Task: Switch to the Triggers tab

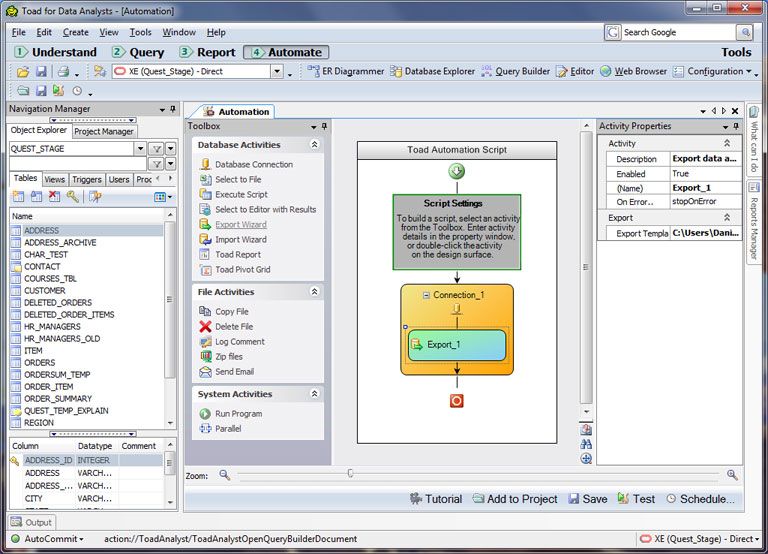Action: coord(87,180)
